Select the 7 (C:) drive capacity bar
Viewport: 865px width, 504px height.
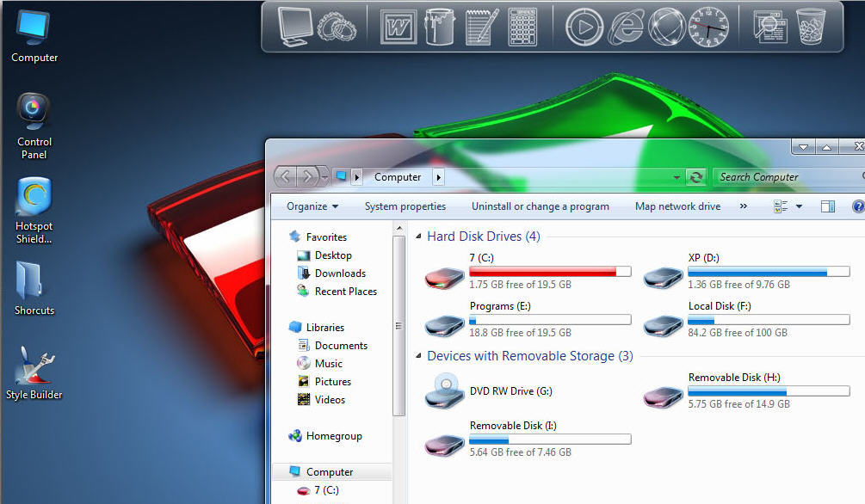[x=550, y=271]
